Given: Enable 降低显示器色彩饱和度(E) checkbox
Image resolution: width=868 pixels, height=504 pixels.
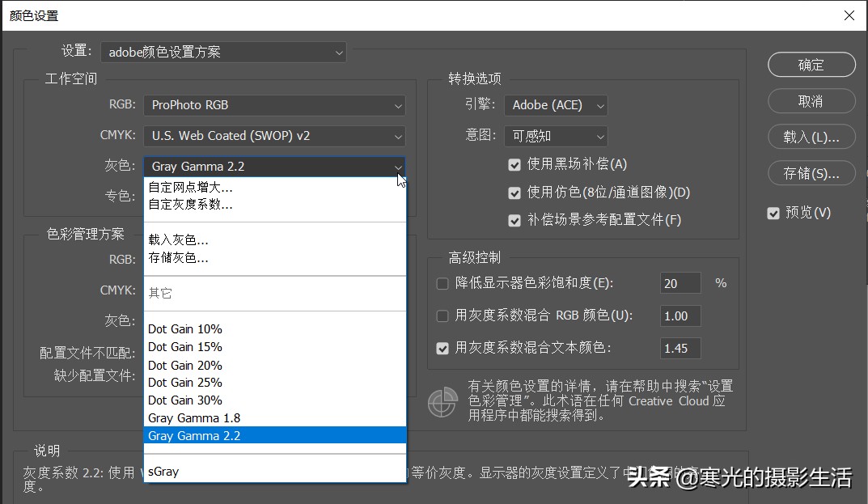Looking at the screenshot, I should tap(442, 284).
